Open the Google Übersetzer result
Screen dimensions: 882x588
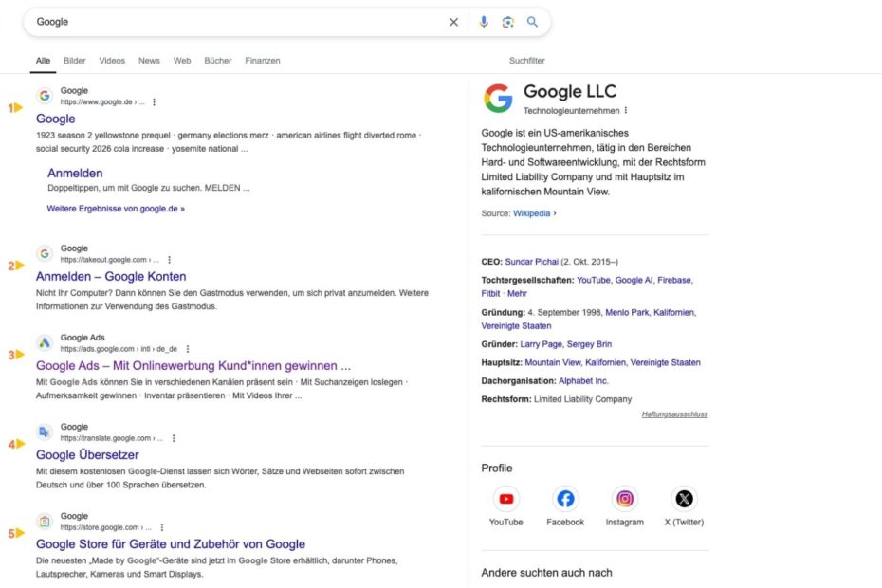coord(87,454)
